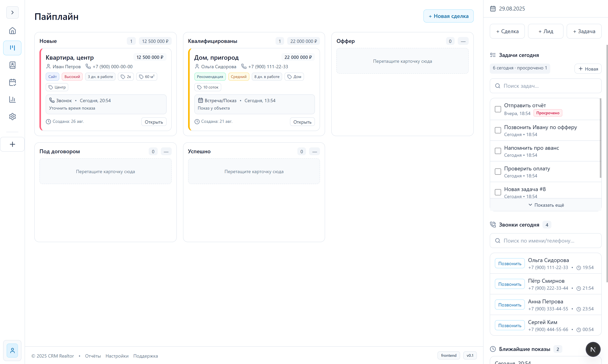Open 'Отчёты' footer link
Image resolution: width=608 pixels, height=364 pixels.
[93, 356]
